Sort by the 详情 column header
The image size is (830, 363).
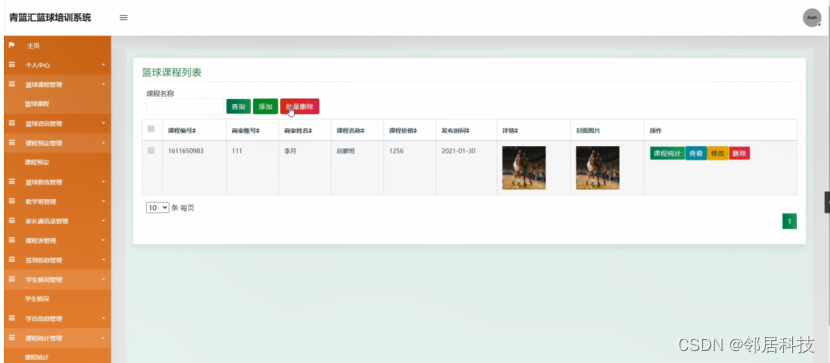click(510, 131)
